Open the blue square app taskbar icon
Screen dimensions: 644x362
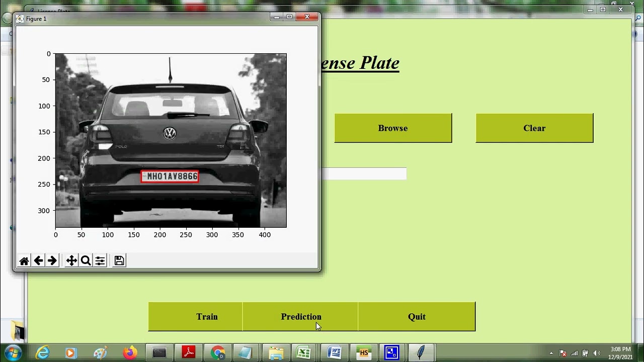click(392, 353)
